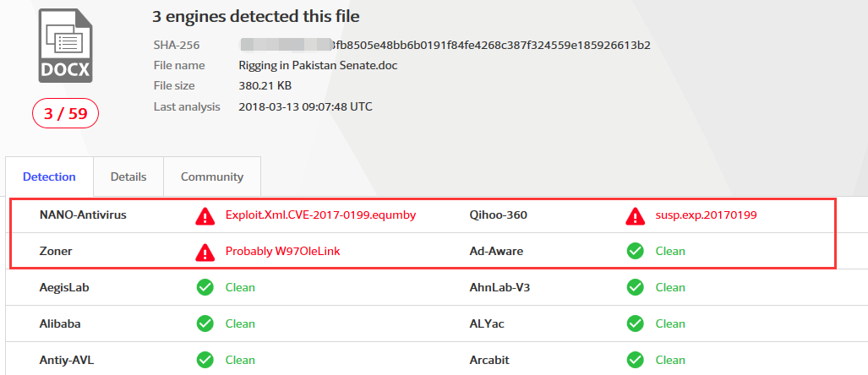Click the green checkmark for Ad-Aware
The height and width of the screenshot is (375, 868).
(635, 252)
